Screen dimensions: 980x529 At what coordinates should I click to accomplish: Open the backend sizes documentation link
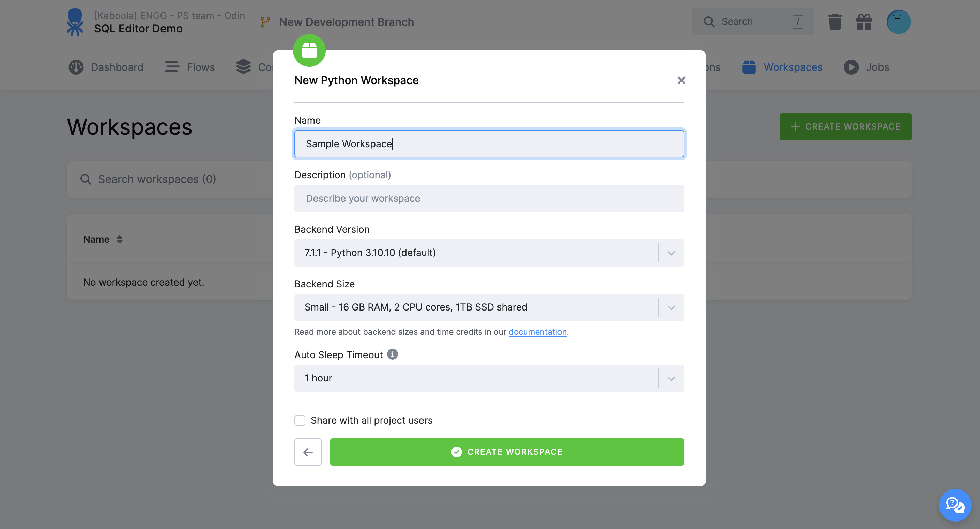538,332
